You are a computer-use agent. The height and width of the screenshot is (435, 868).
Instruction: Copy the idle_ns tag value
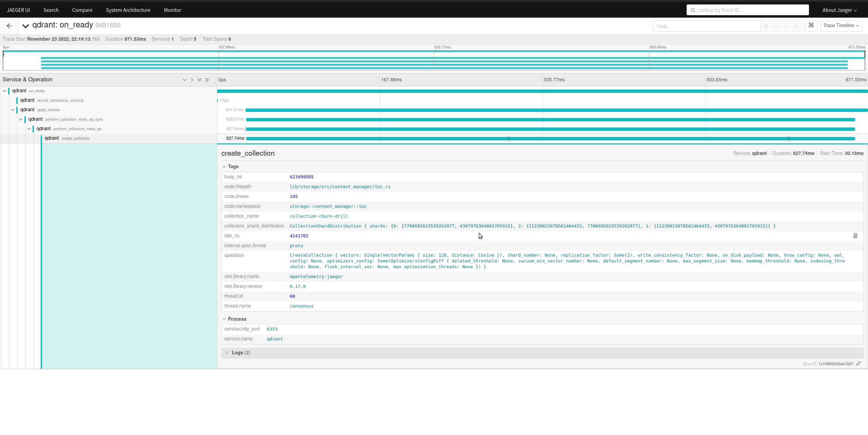(x=855, y=235)
